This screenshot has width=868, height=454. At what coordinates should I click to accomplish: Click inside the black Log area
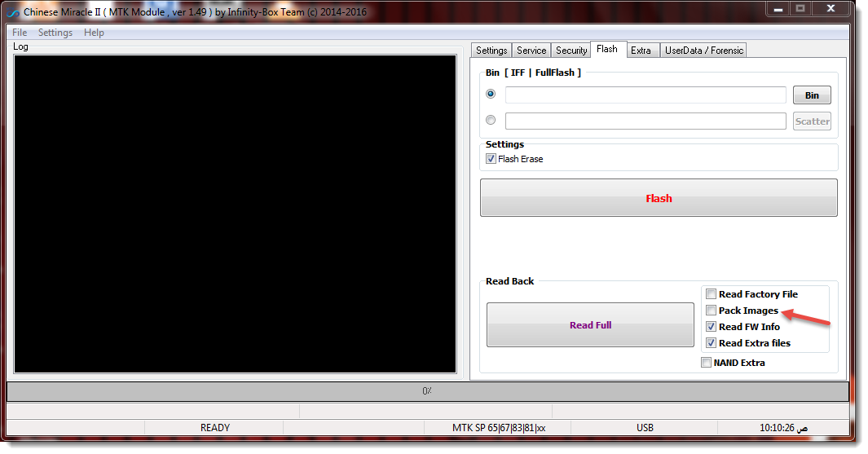tap(236, 214)
